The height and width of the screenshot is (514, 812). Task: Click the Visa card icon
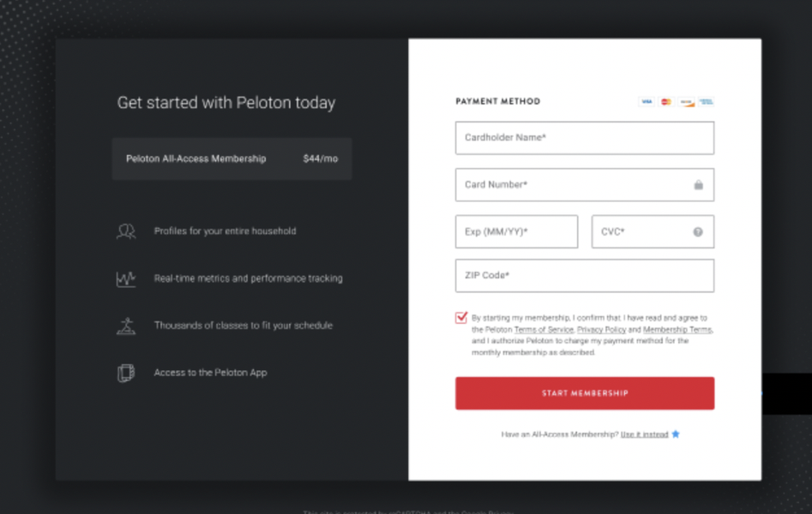(647, 101)
